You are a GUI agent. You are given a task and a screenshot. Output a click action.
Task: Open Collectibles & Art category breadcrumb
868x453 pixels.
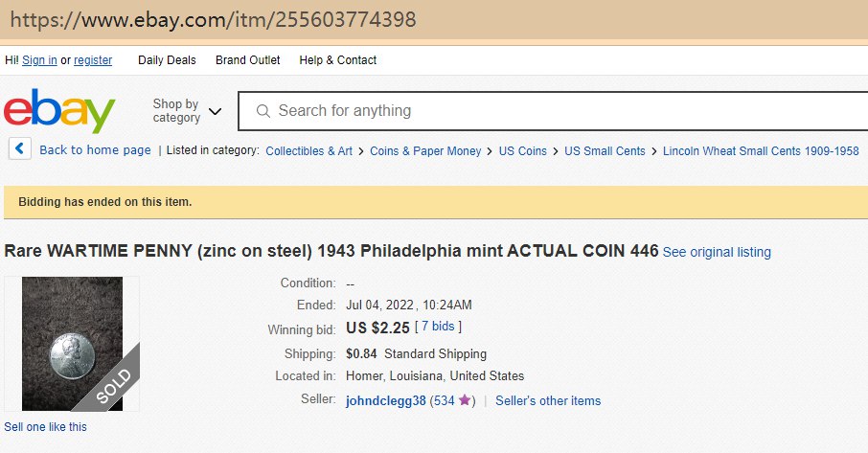(308, 151)
